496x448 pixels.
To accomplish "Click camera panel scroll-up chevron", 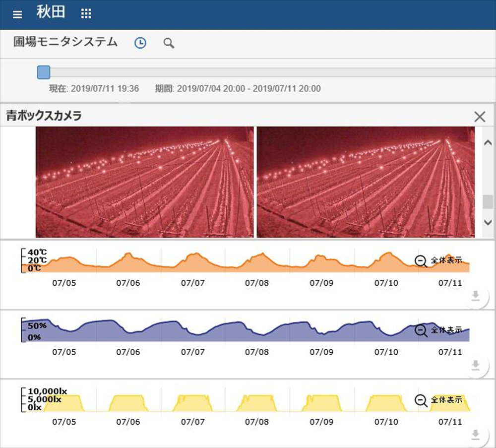I will coord(488,143).
